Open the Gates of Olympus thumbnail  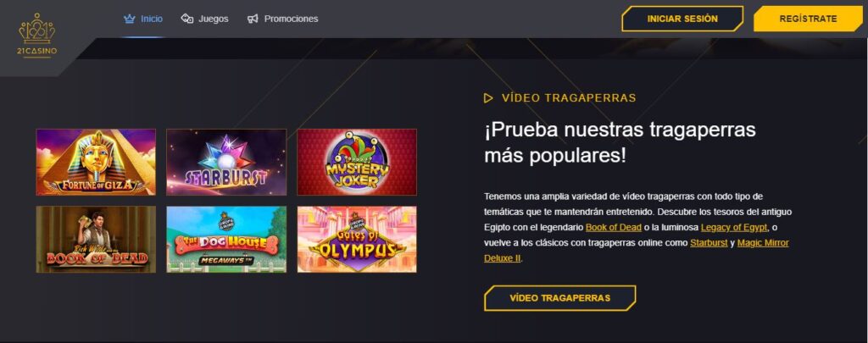coord(357,240)
